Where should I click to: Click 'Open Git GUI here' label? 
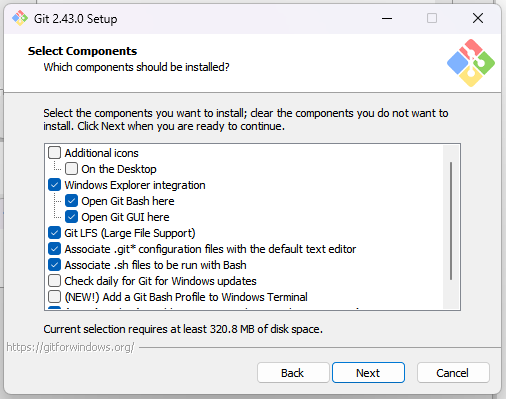125,217
